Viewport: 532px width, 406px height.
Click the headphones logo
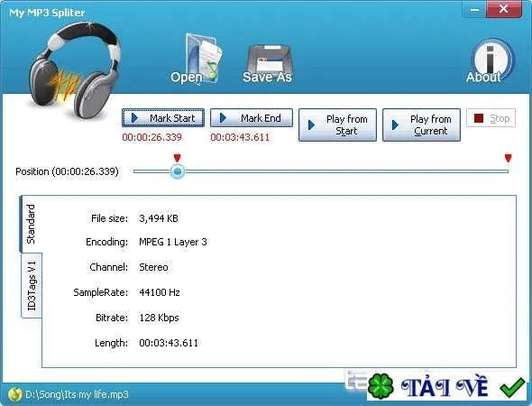point(75,71)
